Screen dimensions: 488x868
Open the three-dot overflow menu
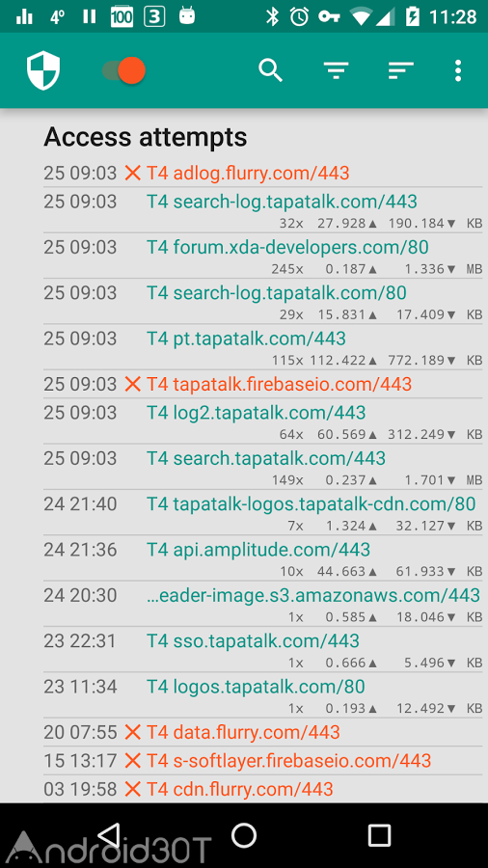tap(457, 70)
